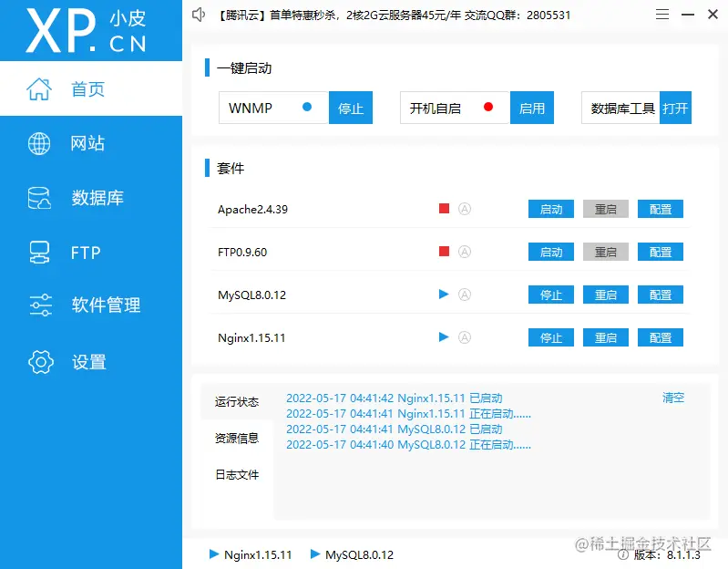Click the blue WNMP status dot

307,107
